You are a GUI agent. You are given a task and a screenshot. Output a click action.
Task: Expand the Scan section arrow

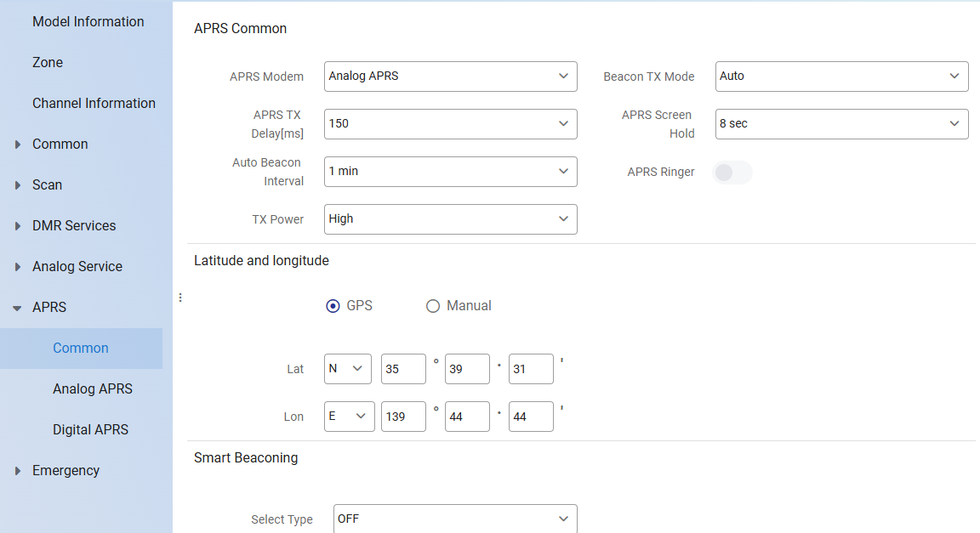pyautogui.click(x=18, y=185)
